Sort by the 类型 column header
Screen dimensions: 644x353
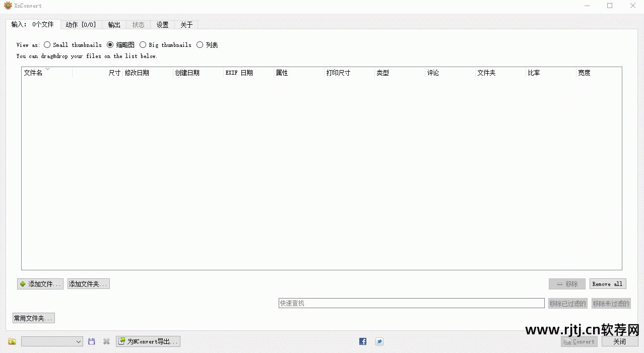(400, 73)
